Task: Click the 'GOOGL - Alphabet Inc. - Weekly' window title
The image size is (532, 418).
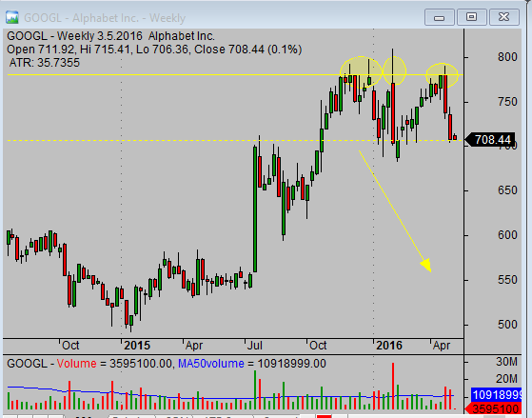Action: coord(105,18)
